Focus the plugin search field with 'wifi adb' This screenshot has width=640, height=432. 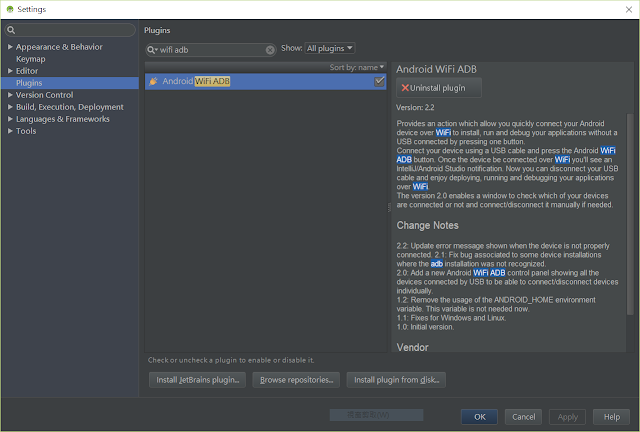pyautogui.click(x=211, y=50)
